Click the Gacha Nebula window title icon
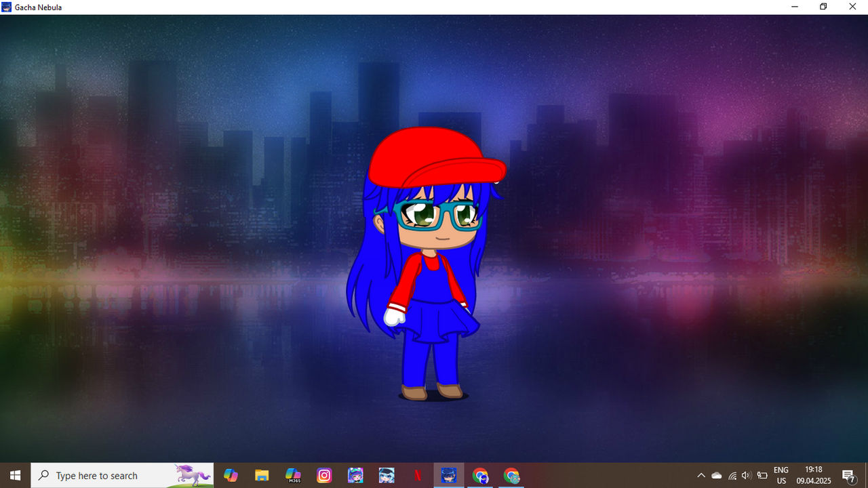The height and width of the screenshot is (488, 868). [x=7, y=7]
